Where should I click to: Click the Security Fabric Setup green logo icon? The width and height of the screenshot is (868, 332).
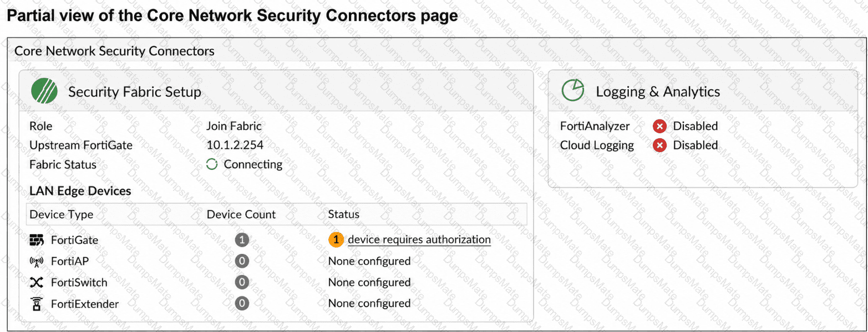click(44, 91)
